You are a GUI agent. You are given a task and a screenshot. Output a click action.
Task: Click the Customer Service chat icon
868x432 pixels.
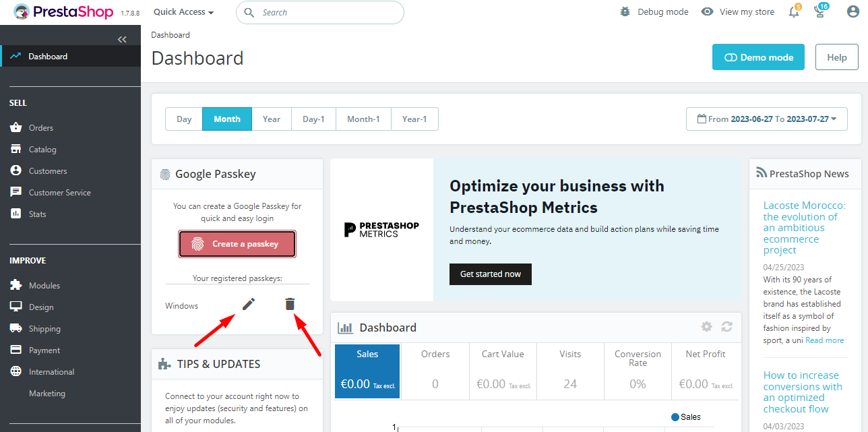click(x=15, y=192)
